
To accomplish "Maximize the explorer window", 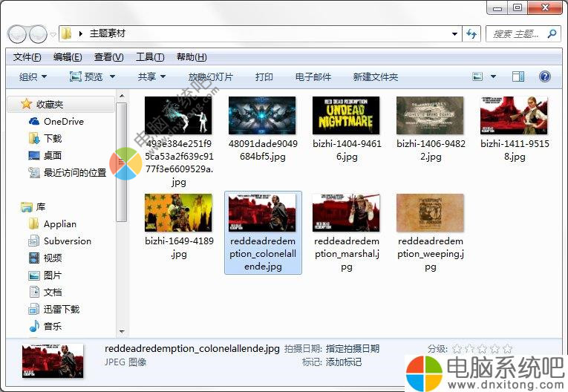I will point(518,7).
